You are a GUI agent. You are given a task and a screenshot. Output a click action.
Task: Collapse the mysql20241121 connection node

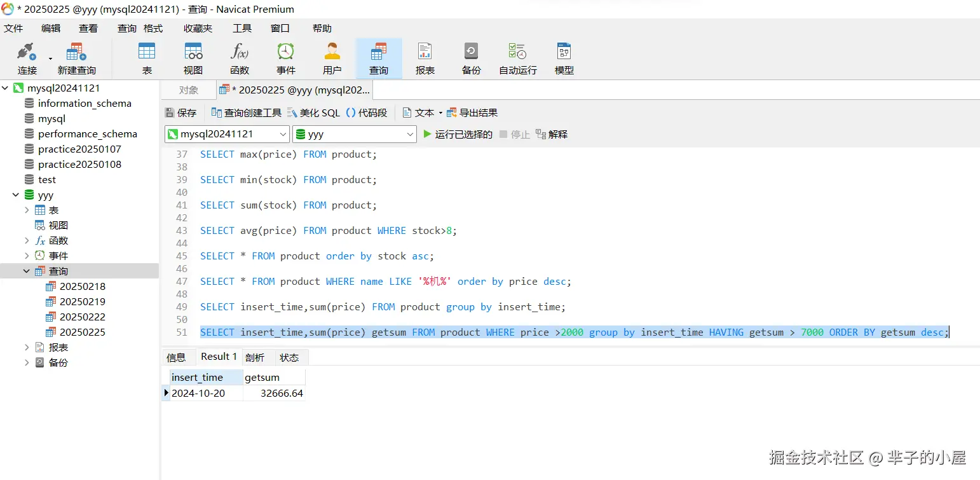coord(5,88)
